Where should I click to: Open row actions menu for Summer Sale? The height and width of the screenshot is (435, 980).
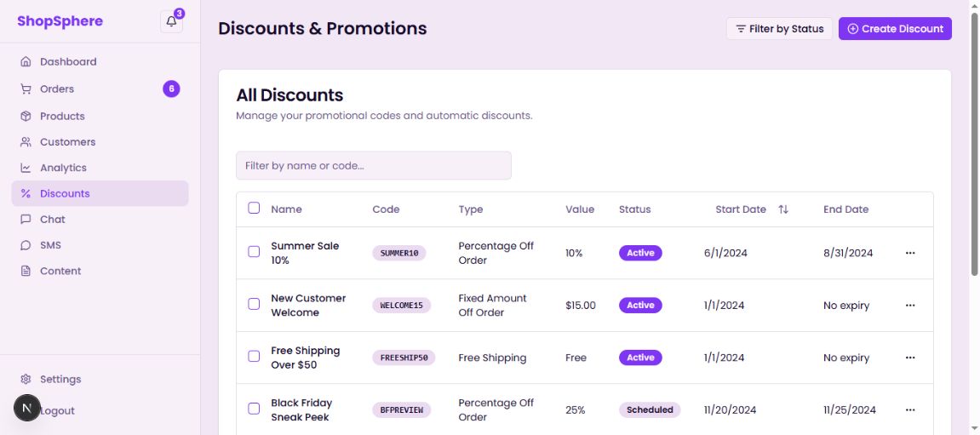(910, 253)
